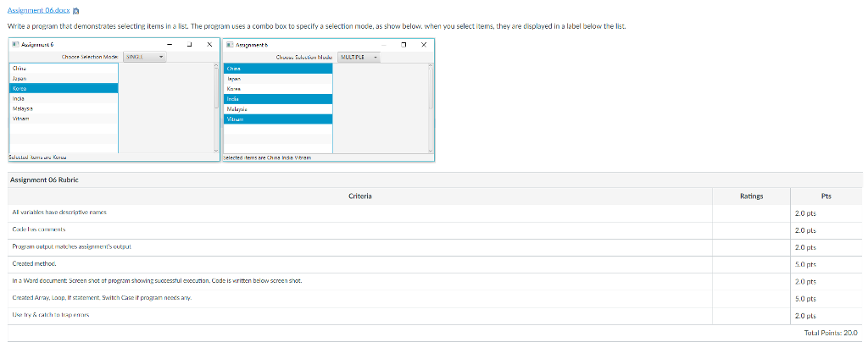Click the scroll-down arrow in the MULTIPLE-mode window
This screenshot has height=348, width=868.
(x=431, y=150)
